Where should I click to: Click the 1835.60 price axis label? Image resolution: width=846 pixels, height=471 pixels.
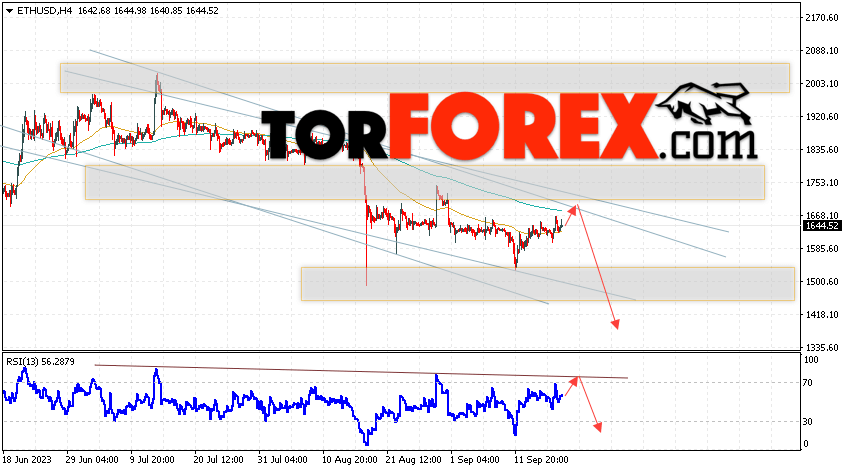click(x=822, y=149)
